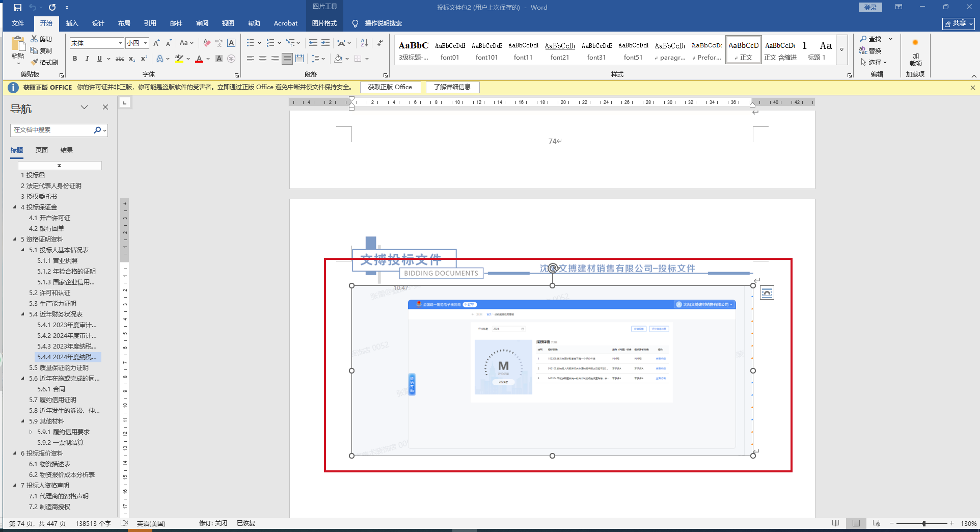This screenshot has height=532, width=980.
Task: Expand the 5.9.1 履约信用要求 node
Action: coord(31,432)
